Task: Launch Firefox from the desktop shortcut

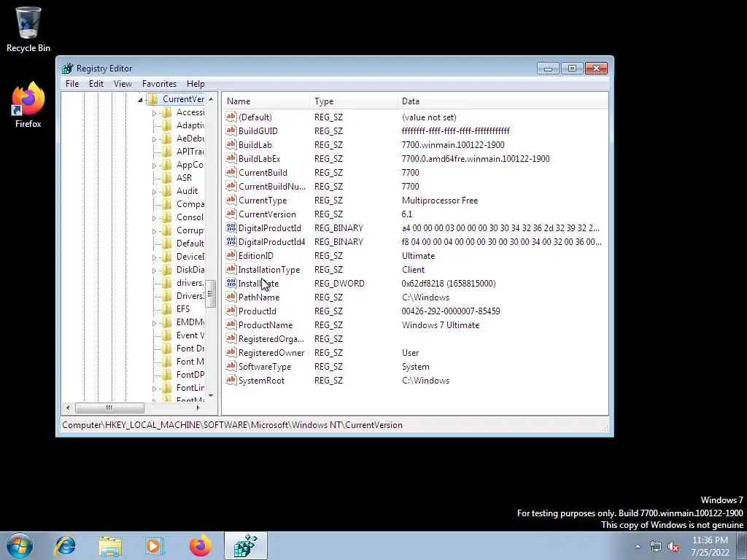Action: click(x=28, y=105)
